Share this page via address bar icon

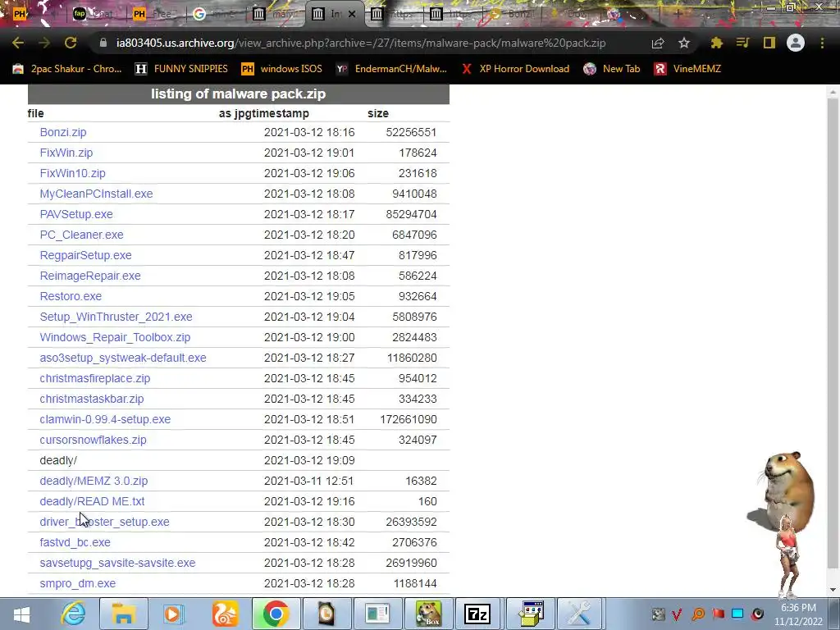click(657, 43)
